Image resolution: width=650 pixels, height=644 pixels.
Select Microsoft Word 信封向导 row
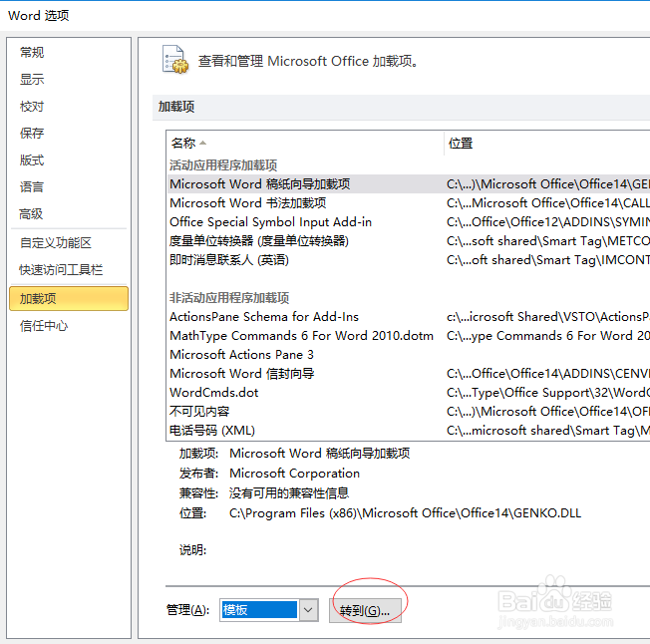tap(409, 374)
